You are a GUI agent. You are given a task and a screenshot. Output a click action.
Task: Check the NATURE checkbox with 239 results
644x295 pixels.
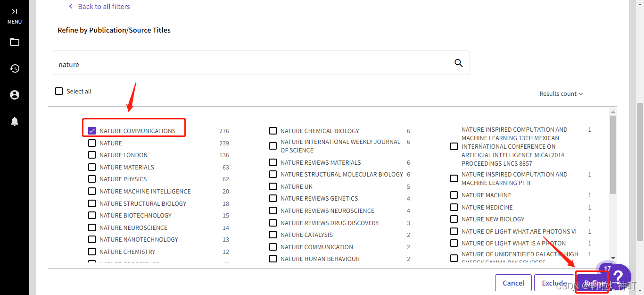[92, 143]
